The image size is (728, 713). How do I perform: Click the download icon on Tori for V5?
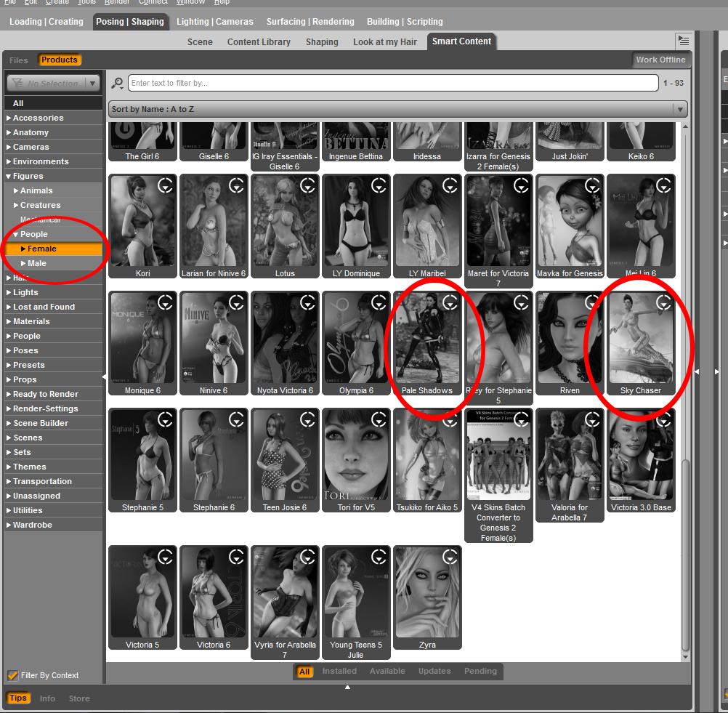tap(379, 420)
